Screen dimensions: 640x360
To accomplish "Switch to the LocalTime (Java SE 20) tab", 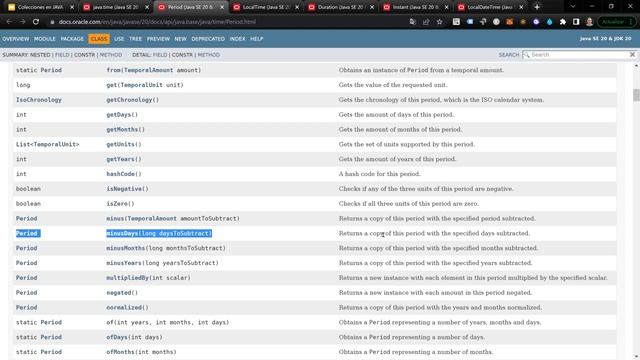I will (x=266, y=7).
